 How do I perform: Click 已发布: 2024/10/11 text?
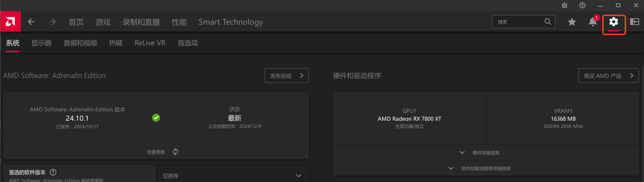pos(77,127)
